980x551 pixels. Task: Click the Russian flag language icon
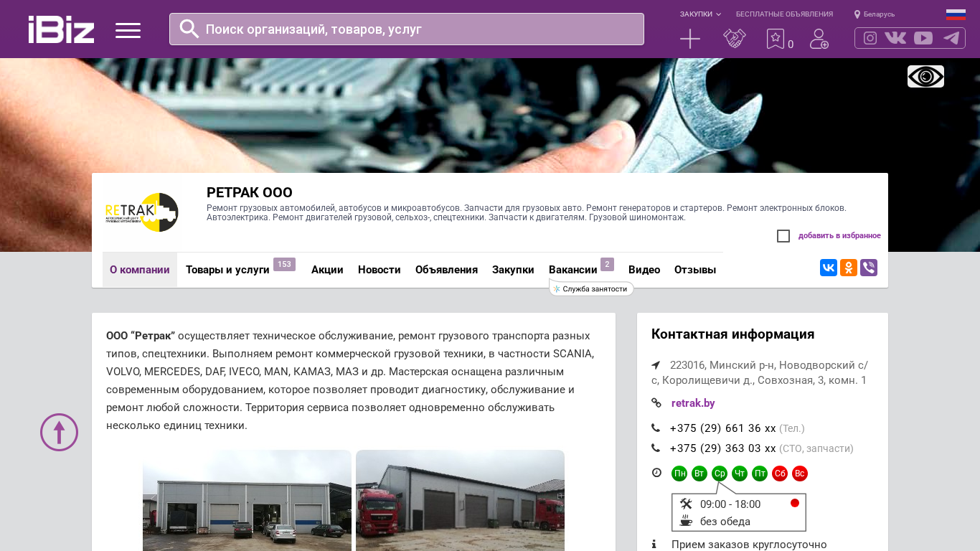956,14
